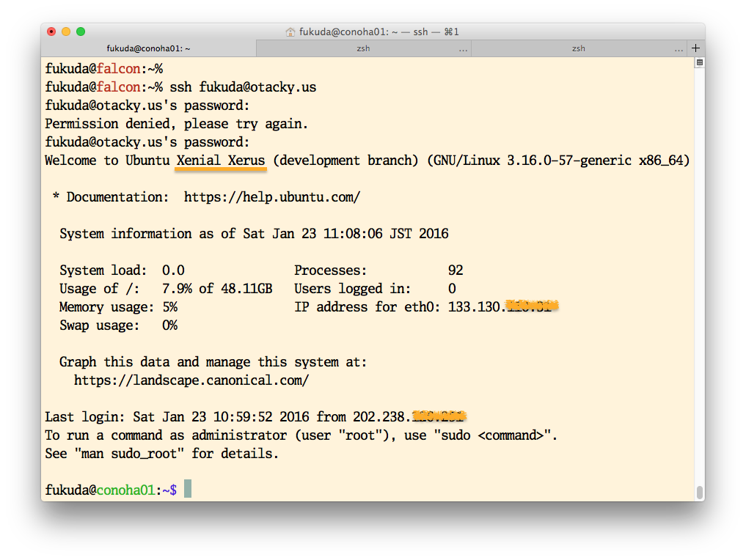
Task: Switch to the middle zsh tab
Action: (x=364, y=48)
